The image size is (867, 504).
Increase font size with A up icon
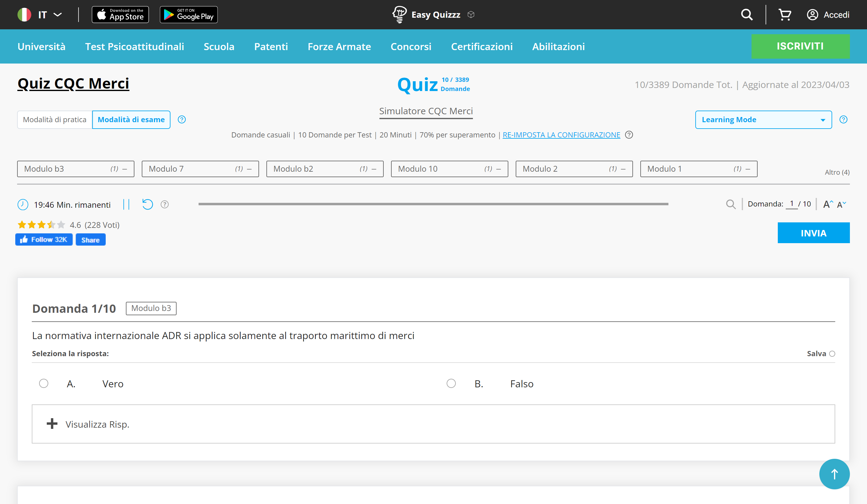[828, 204]
